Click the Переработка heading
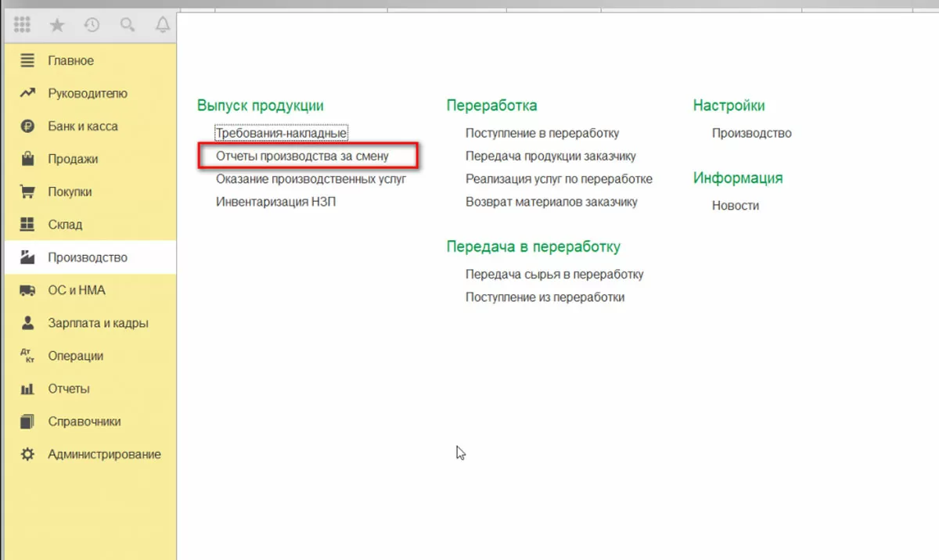The width and height of the screenshot is (939, 560). (x=492, y=106)
